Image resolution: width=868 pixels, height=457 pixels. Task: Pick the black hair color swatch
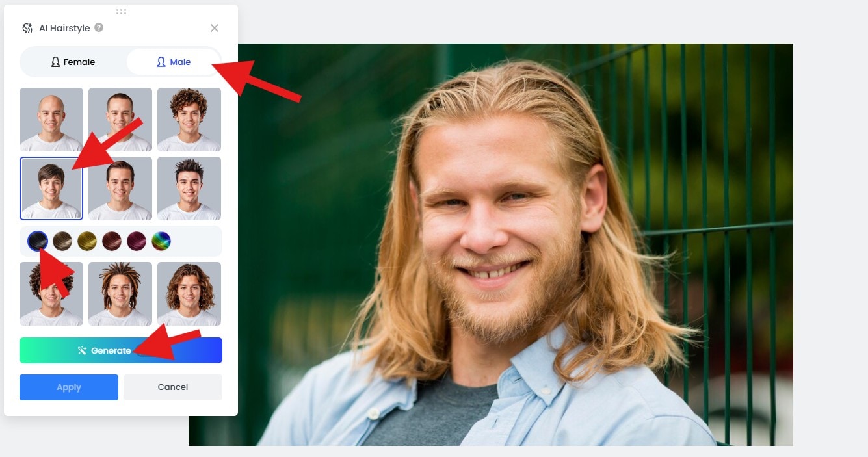pyautogui.click(x=38, y=242)
